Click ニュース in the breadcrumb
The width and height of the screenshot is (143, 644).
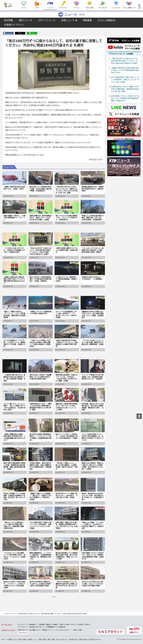pyautogui.click(x=12, y=614)
